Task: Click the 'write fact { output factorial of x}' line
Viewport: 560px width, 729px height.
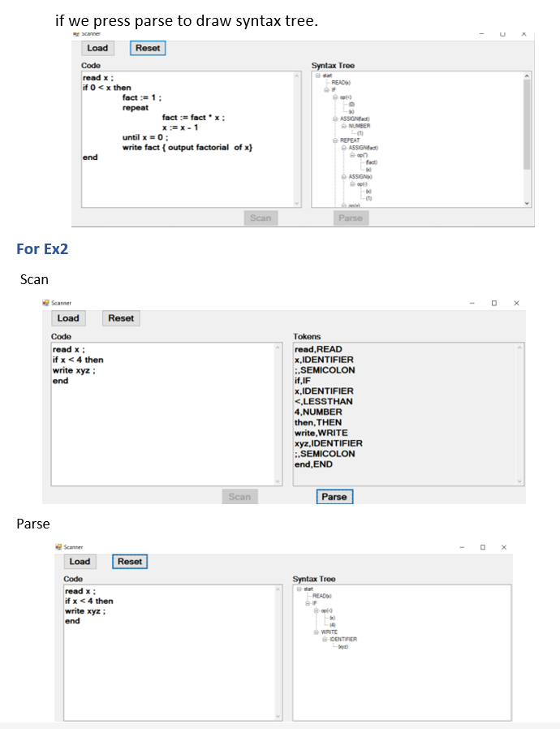Action: (187, 148)
